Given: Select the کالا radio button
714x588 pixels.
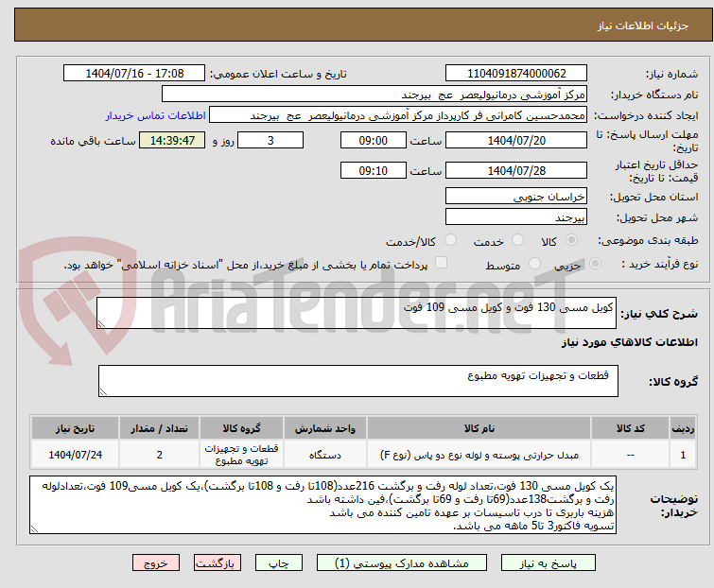Looking at the screenshot, I should tap(571, 240).
